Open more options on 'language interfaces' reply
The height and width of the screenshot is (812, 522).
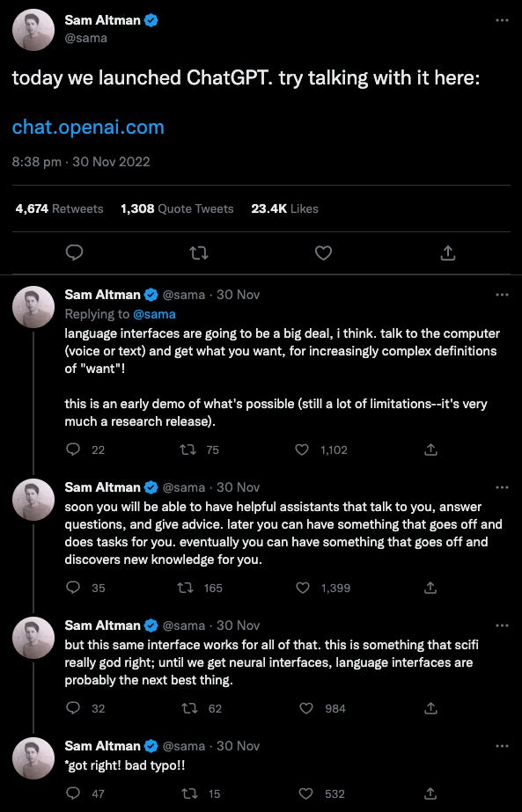[502, 295]
